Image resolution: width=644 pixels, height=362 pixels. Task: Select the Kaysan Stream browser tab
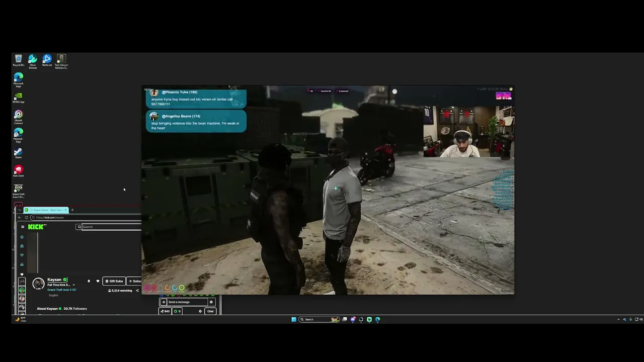pos(46,210)
